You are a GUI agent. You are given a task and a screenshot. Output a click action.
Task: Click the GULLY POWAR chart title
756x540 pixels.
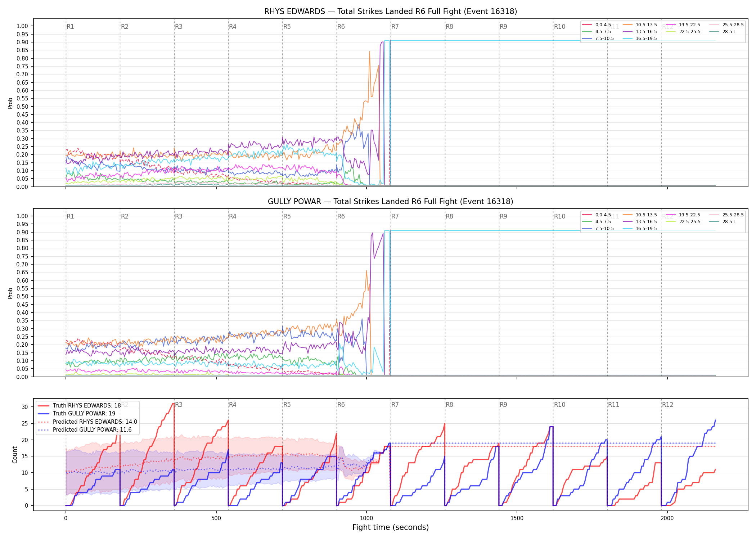[391, 202]
